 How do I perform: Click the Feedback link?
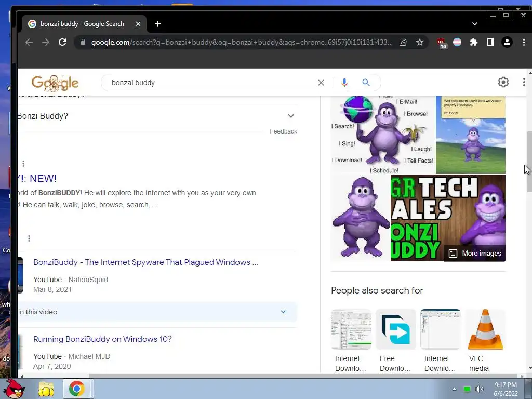click(283, 131)
